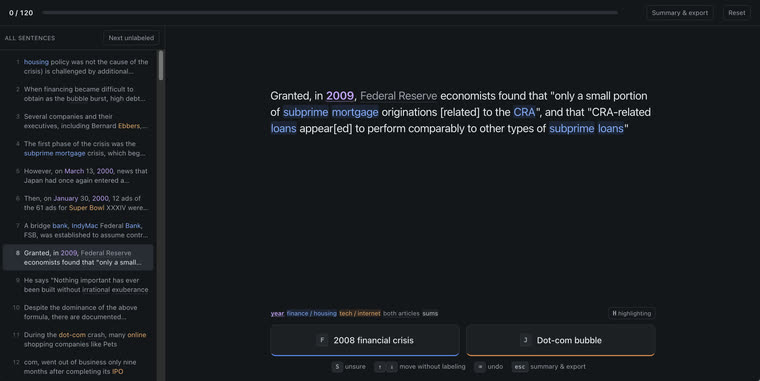Select sentence 4 'The first phase of the crisis'
This screenshot has width=760, height=381.
point(78,148)
